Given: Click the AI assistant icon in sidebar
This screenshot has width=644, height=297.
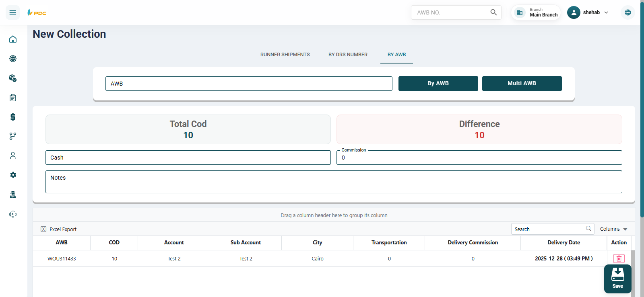Looking at the screenshot, I should pos(13,214).
